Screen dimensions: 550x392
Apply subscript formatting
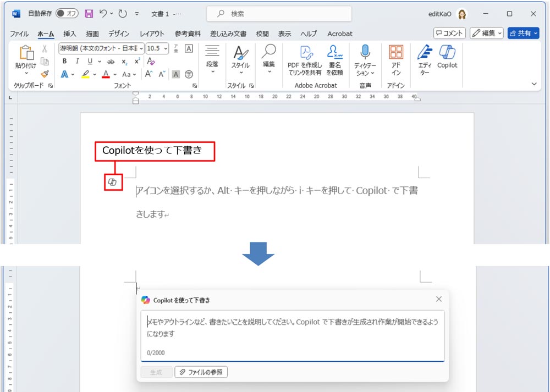coord(124,62)
